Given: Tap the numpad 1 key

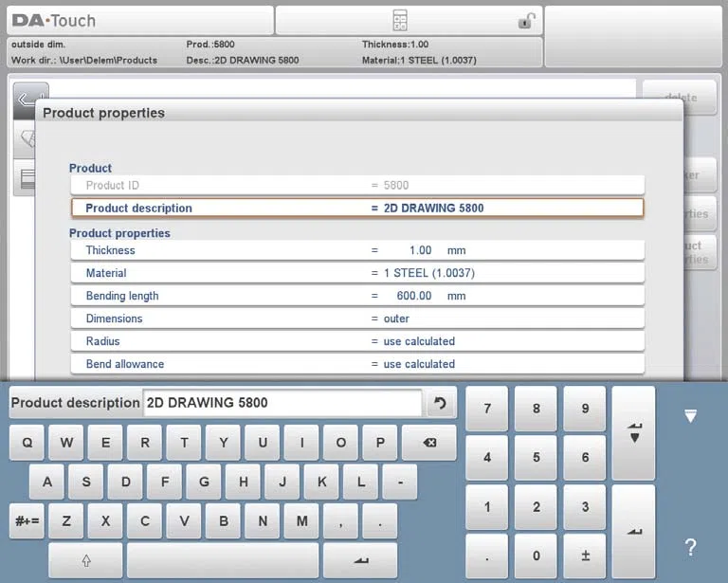Looking at the screenshot, I should (486, 507).
